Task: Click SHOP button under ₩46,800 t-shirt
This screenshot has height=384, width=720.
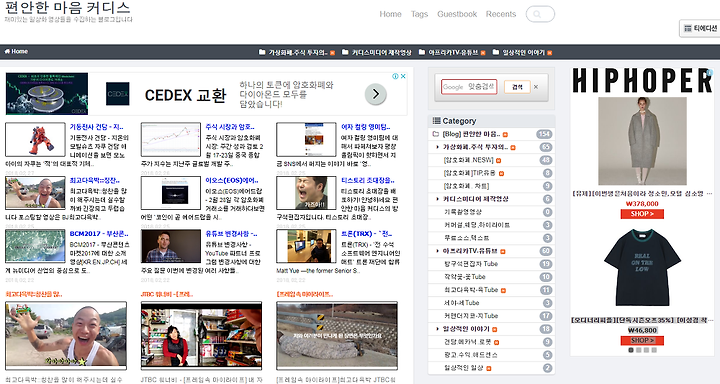Action: coord(642,340)
